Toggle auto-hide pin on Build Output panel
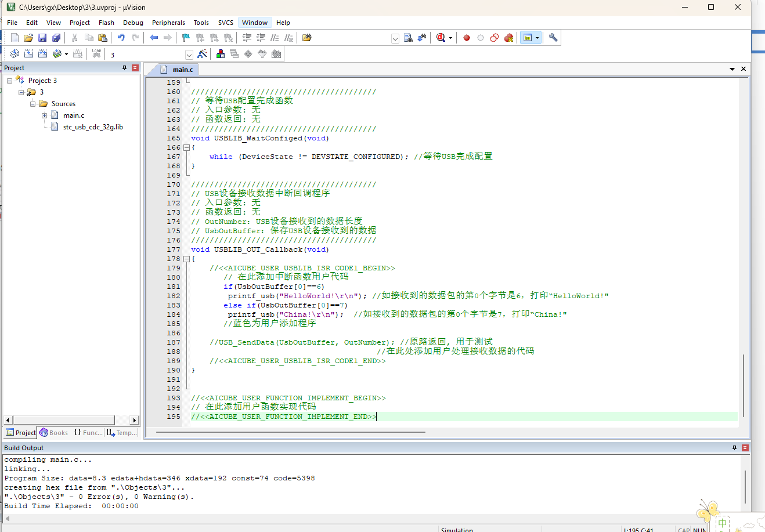Image resolution: width=765 pixels, height=532 pixels. [734, 448]
